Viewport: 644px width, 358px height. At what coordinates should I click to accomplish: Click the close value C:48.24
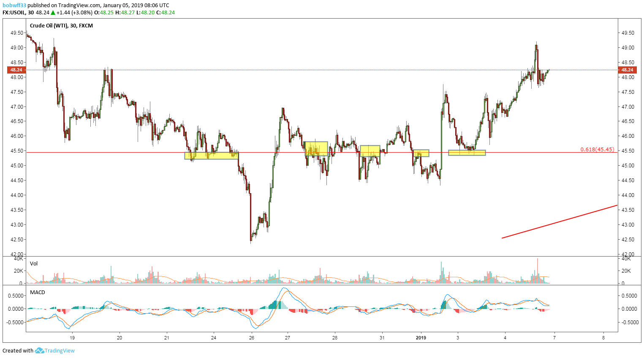tap(166, 13)
